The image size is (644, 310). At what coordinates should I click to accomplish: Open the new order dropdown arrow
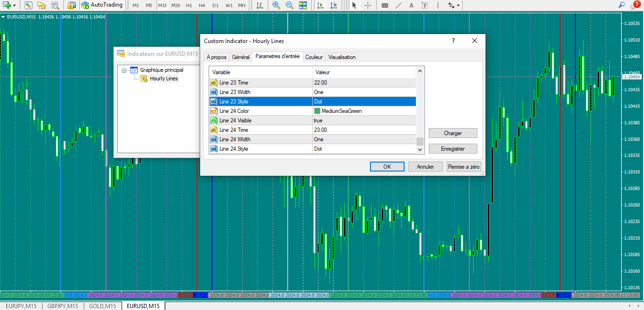click(15, 5)
